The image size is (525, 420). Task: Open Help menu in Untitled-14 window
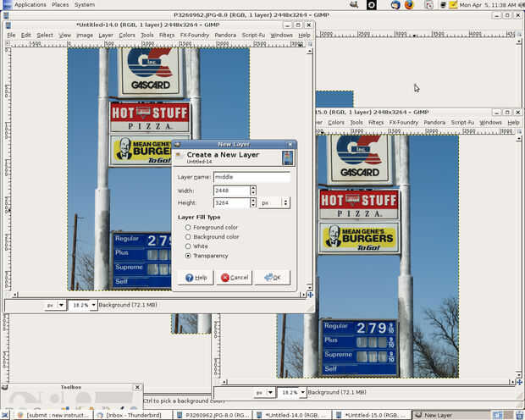304,35
